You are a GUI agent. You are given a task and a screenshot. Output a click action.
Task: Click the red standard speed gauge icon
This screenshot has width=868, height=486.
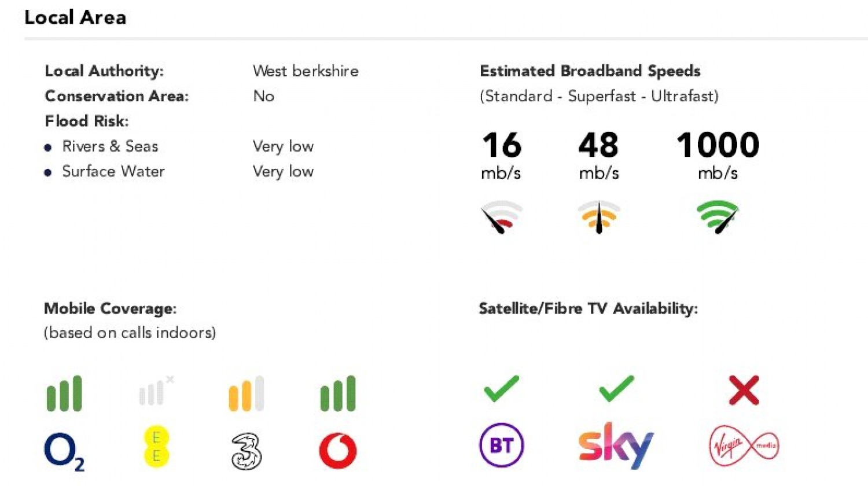(x=501, y=216)
